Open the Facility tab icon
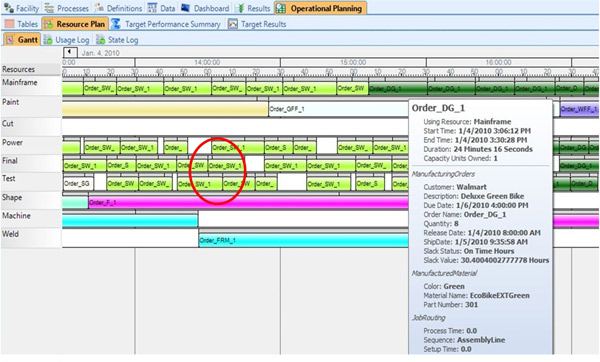The height and width of the screenshot is (362, 600). [x=8, y=8]
